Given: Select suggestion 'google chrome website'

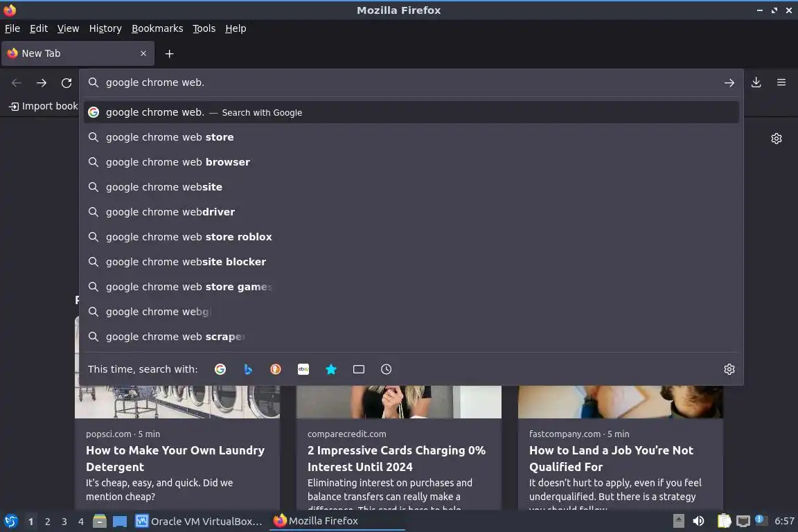Looking at the screenshot, I should click(411, 187).
